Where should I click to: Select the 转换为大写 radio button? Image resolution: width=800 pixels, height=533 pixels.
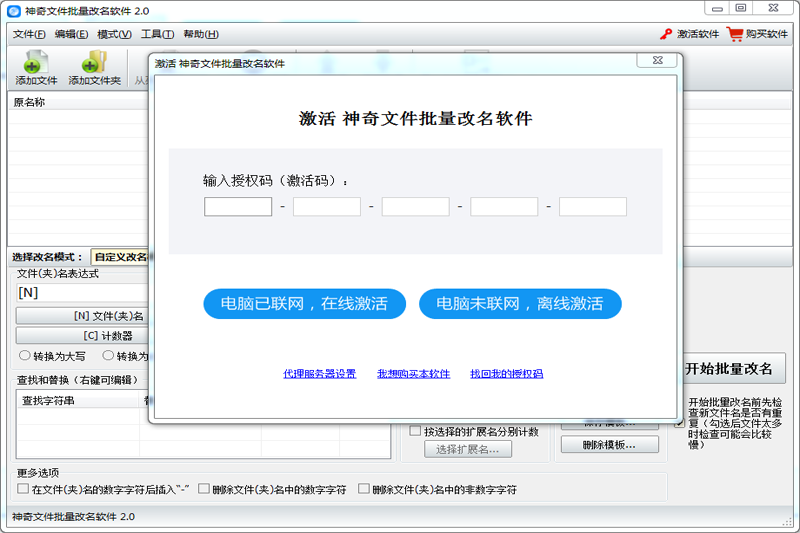coord(25,355)
